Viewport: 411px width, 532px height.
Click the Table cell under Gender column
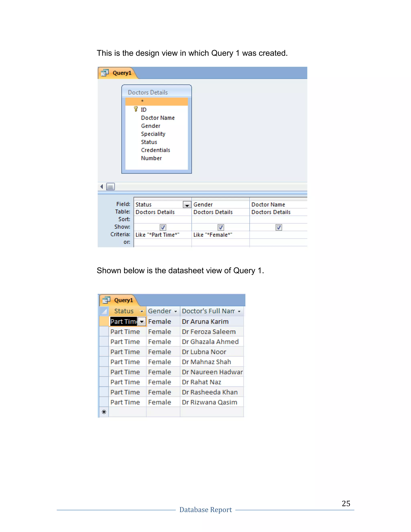[221, 212]
